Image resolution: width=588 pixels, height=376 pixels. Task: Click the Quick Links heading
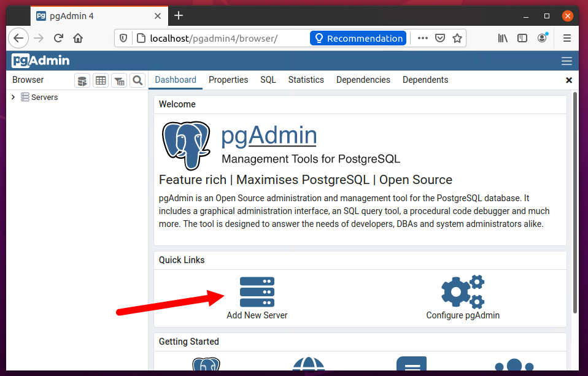tap(182, 260)
